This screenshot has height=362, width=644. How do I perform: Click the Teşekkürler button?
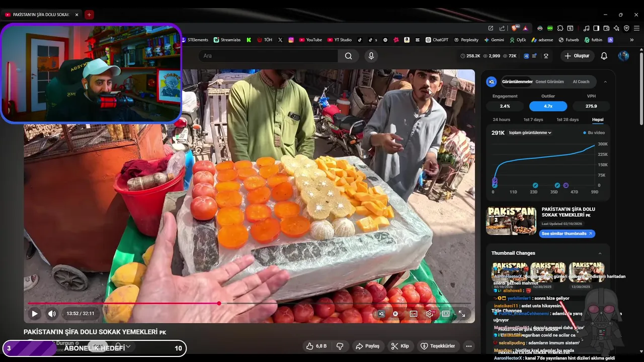click(438, 346)
